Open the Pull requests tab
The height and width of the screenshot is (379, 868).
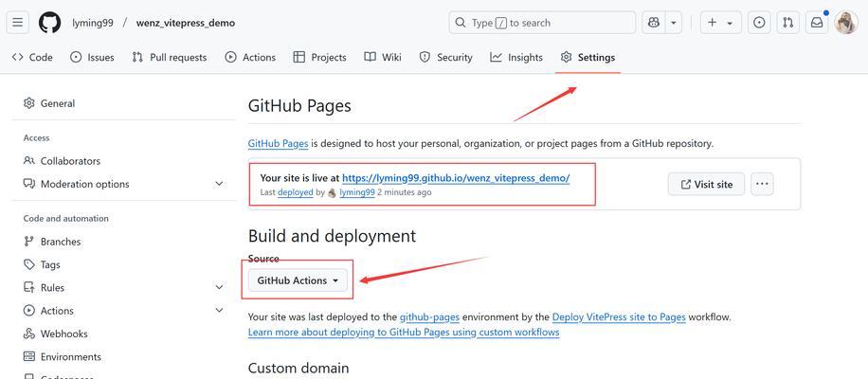point(169,57)
